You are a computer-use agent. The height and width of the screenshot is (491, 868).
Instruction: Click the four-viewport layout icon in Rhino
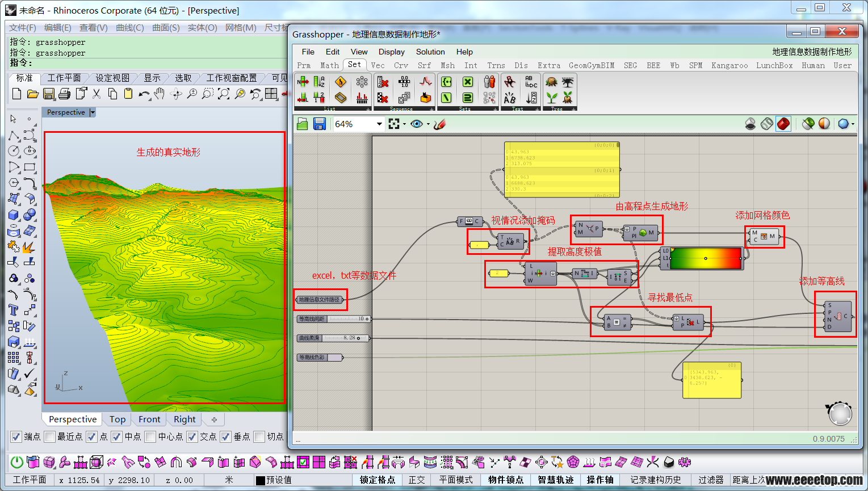click(x=271, y=94)
